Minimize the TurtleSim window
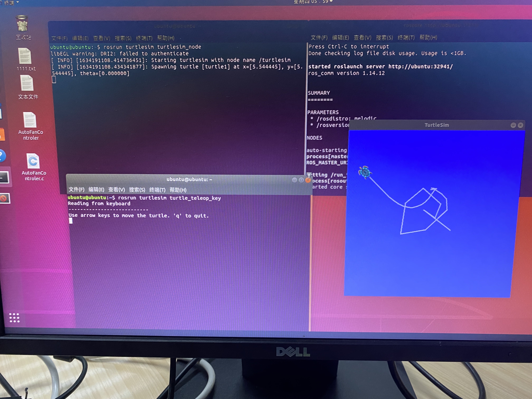Screen dimensions: 532x399 click(x=513, y=125)
